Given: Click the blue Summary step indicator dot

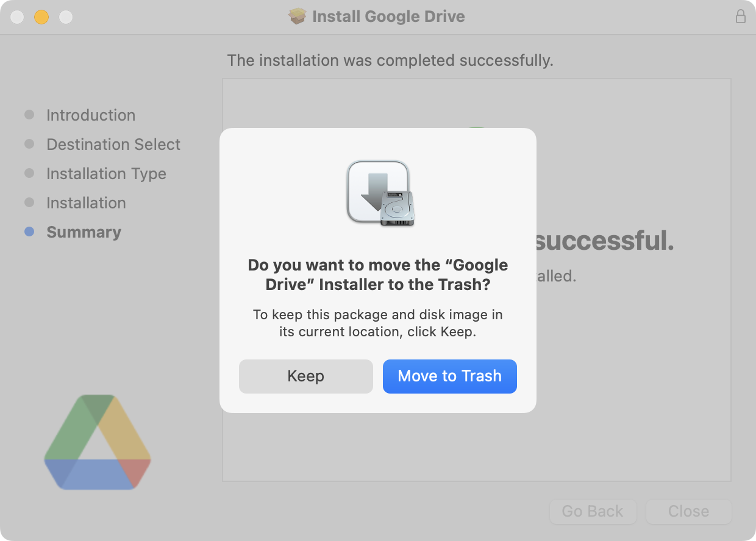Looking at the screenshot, I should point(29,232).
